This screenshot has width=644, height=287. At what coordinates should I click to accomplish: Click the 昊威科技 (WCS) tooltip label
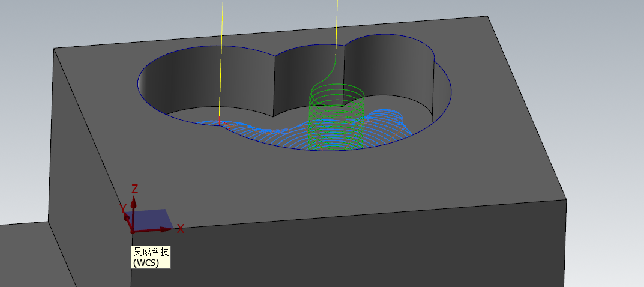coord(151,257)
